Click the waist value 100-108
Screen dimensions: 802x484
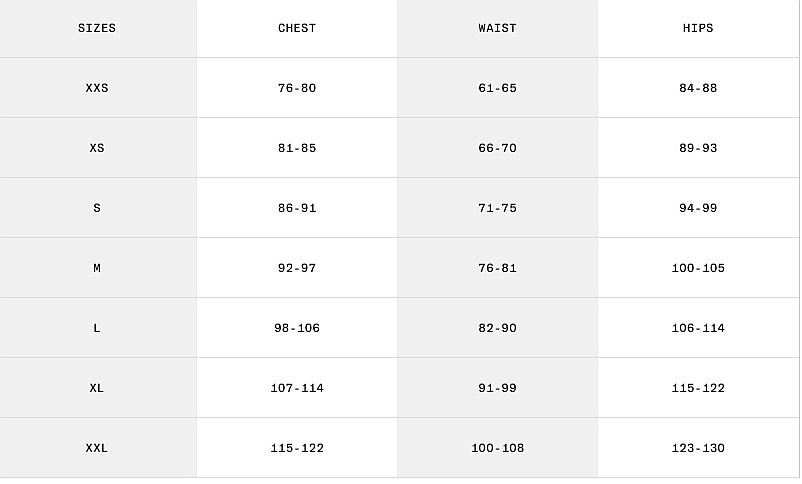pyautogui.click(x=497, y=448)
